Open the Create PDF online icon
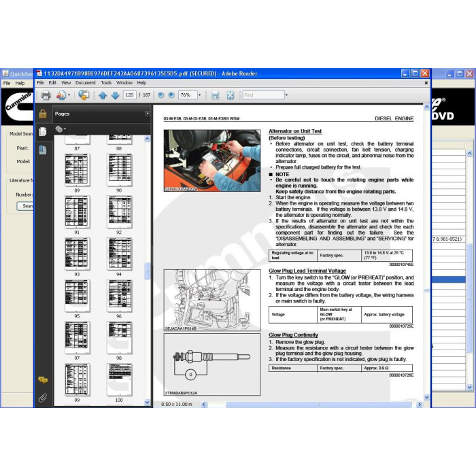 61,95
